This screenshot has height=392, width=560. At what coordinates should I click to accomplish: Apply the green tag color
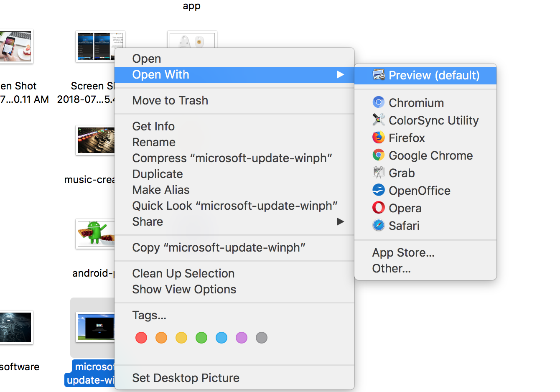point(201,338)
